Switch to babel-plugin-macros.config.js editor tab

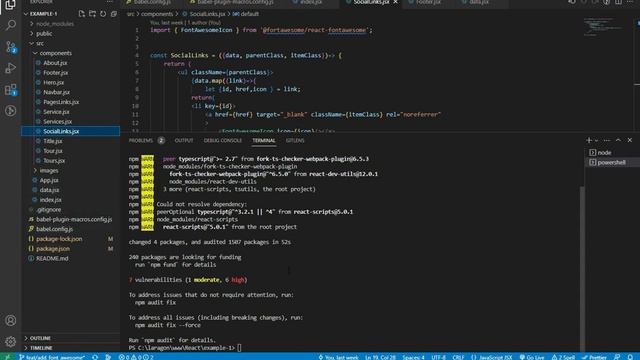coord(232,2)
